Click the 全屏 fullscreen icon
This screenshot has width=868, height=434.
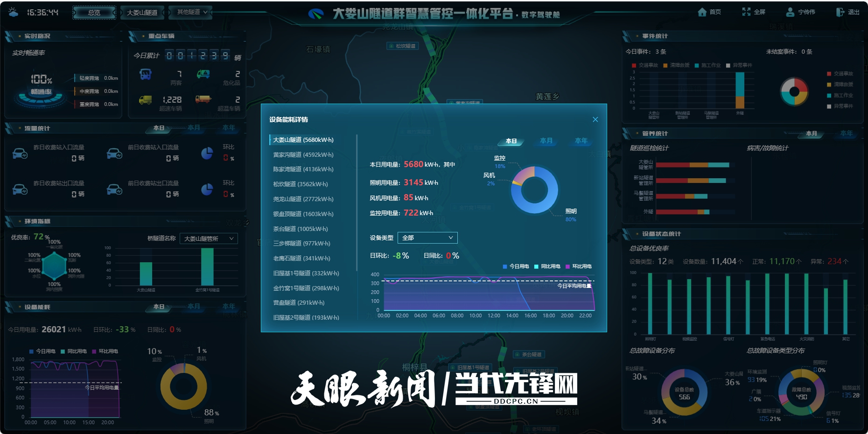[746, 12]
